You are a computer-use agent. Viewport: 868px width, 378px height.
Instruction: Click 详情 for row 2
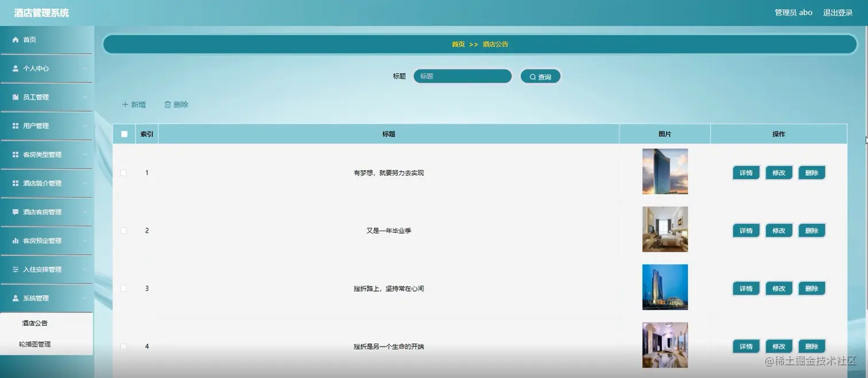[x=746, y=230]
